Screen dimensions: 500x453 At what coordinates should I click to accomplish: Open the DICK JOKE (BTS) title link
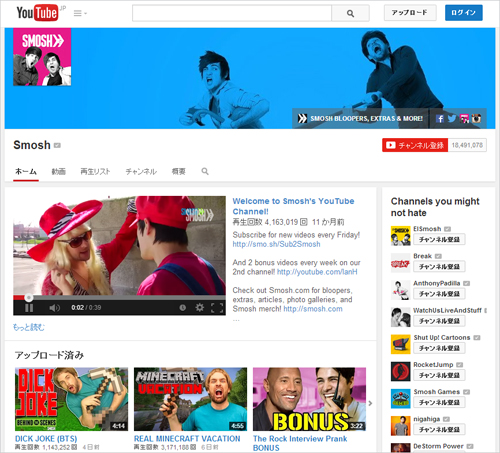pos(46,439)
